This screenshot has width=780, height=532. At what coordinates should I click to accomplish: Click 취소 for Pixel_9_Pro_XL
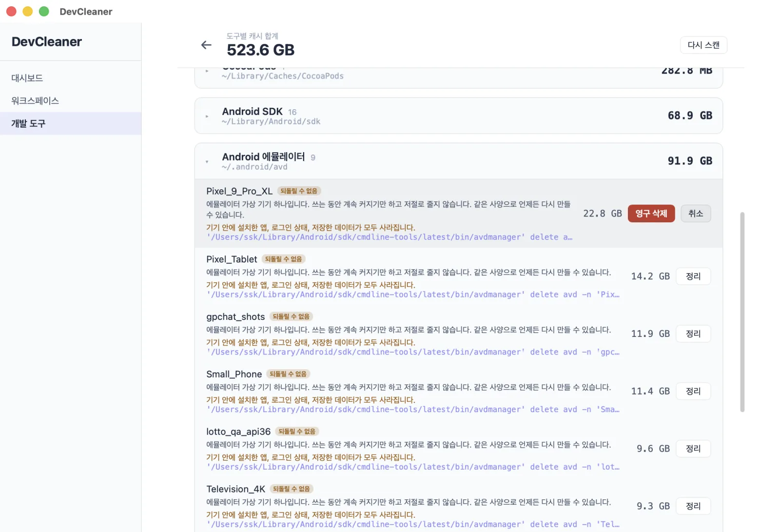click(x=696, y=214)
